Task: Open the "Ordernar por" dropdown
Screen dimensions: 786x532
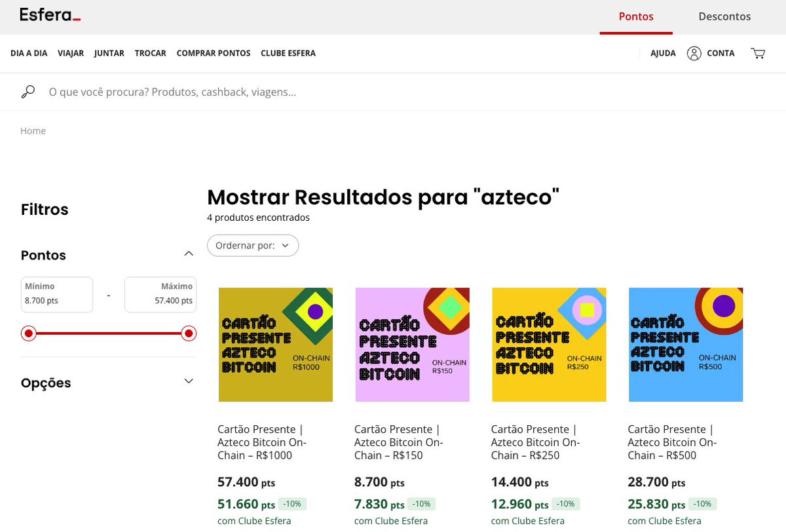Action: 253,245
